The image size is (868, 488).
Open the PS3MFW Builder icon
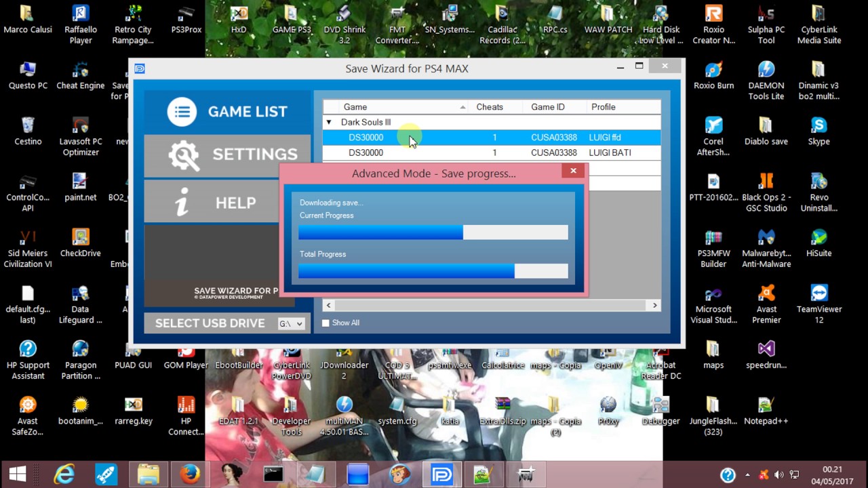pyautogui.click(x=713, y=248)
